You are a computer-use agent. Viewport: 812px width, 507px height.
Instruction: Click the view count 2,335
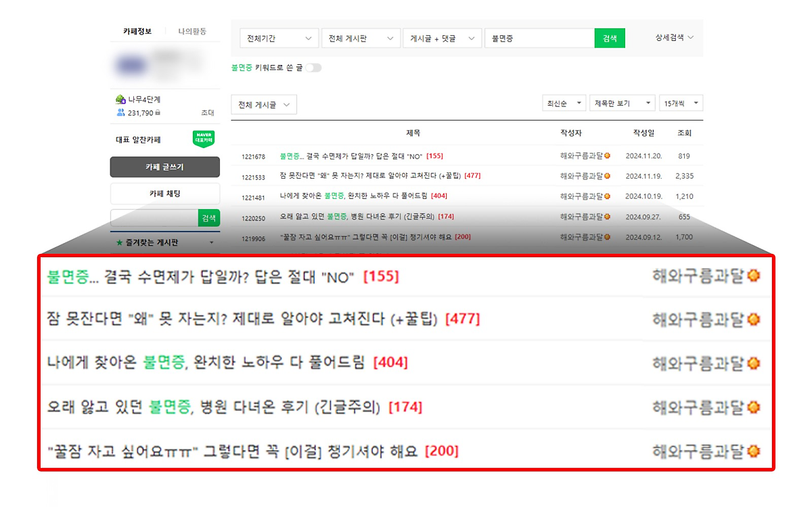[684, 176]
